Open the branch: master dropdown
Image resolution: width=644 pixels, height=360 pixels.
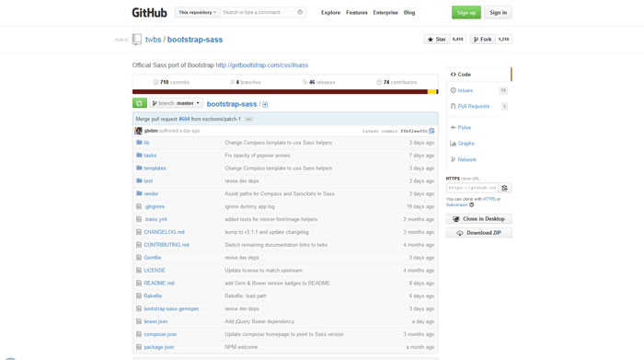[177, 103]
